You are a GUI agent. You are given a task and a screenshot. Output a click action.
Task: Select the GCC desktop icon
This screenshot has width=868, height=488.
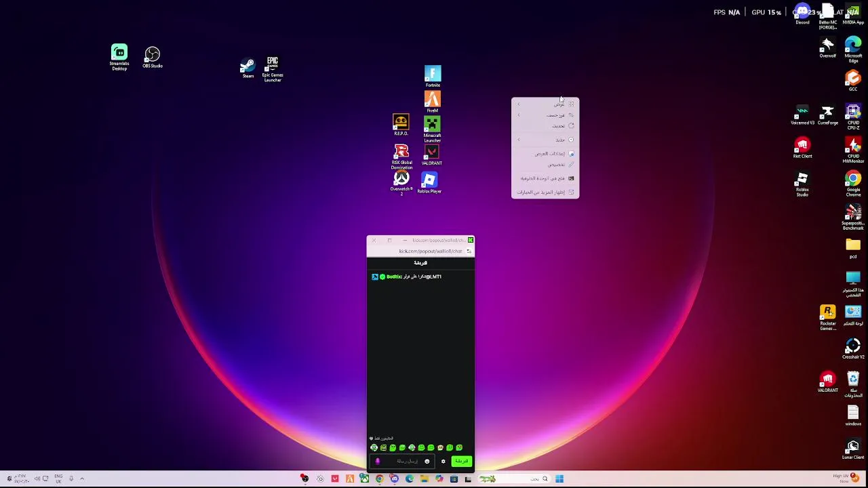(853, 81)
